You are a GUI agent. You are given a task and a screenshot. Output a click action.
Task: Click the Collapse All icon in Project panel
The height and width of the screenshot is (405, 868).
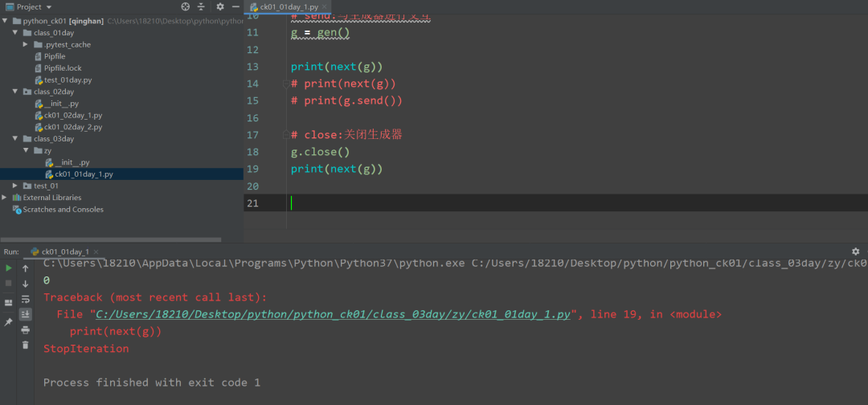point(201,6)
